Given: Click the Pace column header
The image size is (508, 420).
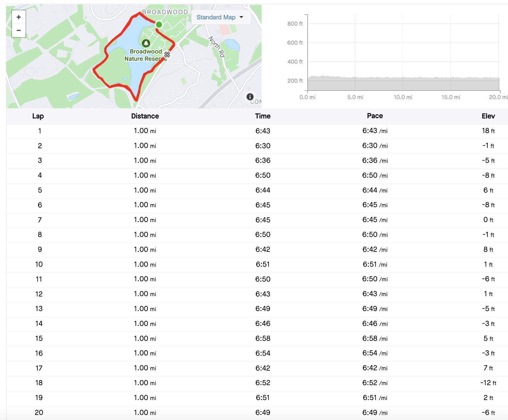Looking at the screenshot, I should [x=375, y=116].
